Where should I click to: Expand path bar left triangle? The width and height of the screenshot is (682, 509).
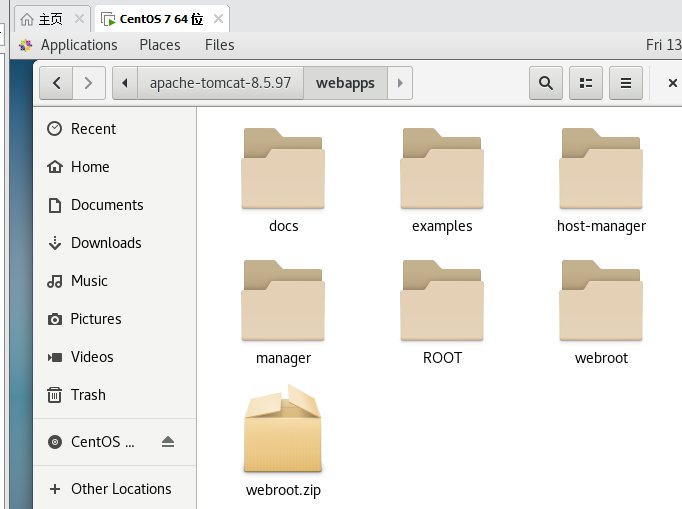pyautogui.click(x=125, y=83)
